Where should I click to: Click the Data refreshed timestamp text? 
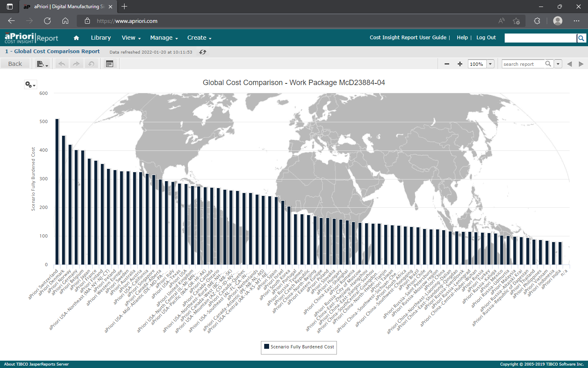click(x=151, y=52)
